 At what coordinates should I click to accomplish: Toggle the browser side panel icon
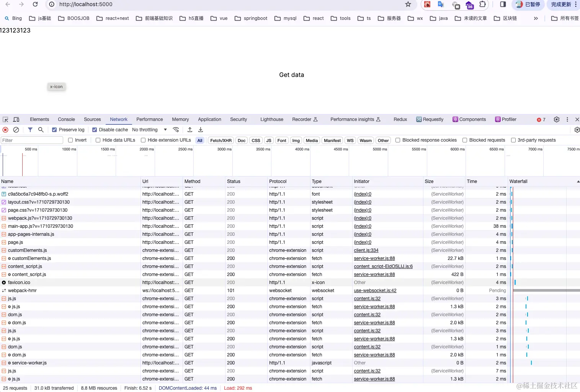(x=503, y=4)
